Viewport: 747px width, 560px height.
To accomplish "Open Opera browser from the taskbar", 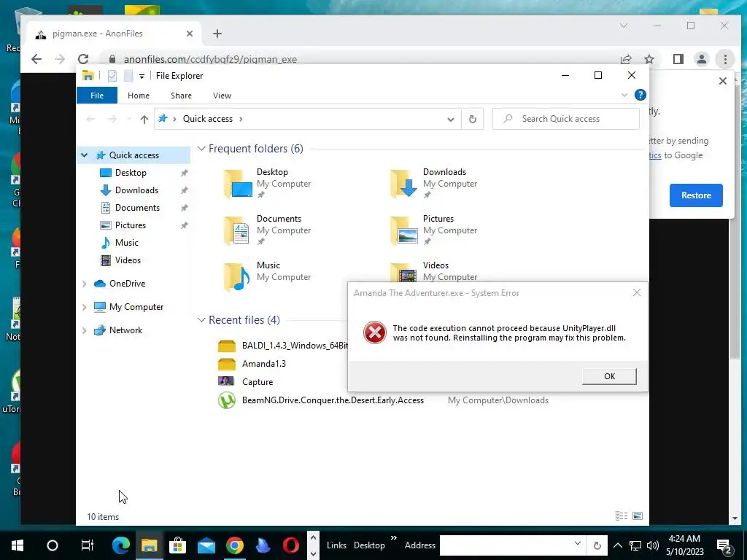I will 291,545.
